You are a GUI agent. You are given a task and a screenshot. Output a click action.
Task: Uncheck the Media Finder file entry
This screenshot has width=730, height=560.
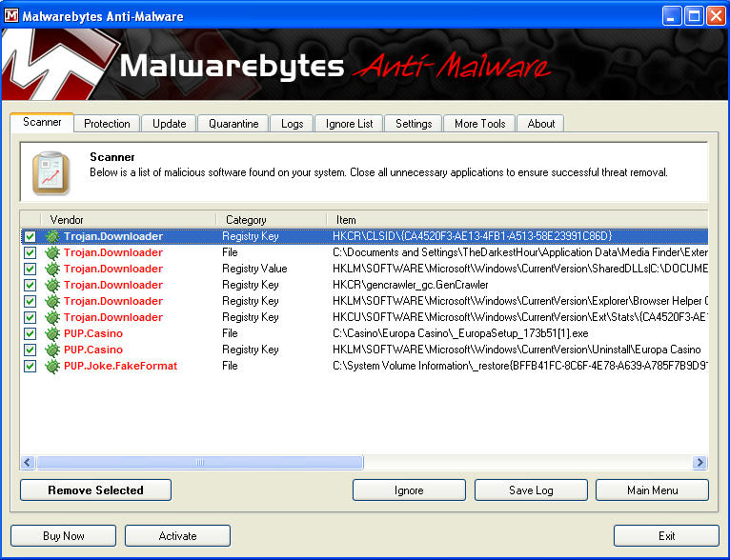[30, 252]
